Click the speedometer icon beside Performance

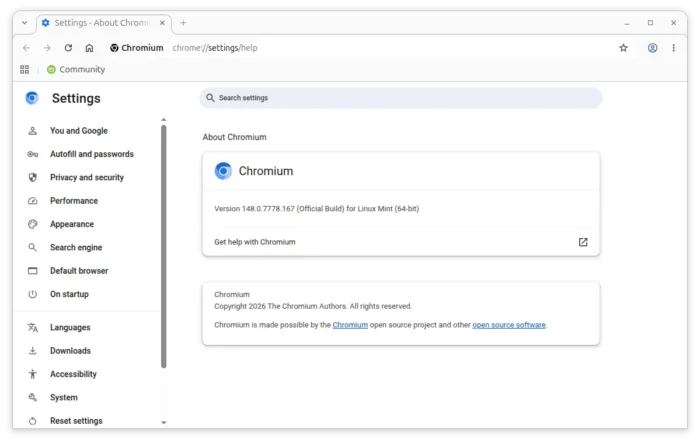pyautogui.click(x=33, y=201)
